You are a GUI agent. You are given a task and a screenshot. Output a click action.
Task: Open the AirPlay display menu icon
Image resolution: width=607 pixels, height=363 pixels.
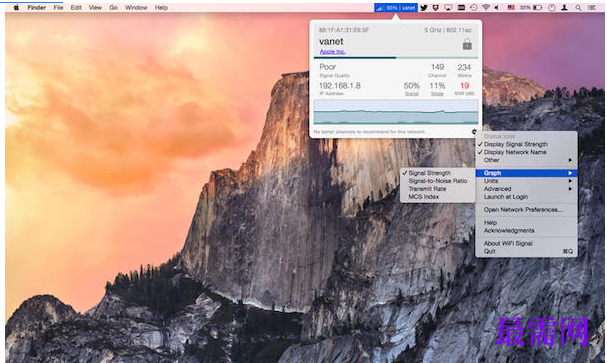point(448,8)
